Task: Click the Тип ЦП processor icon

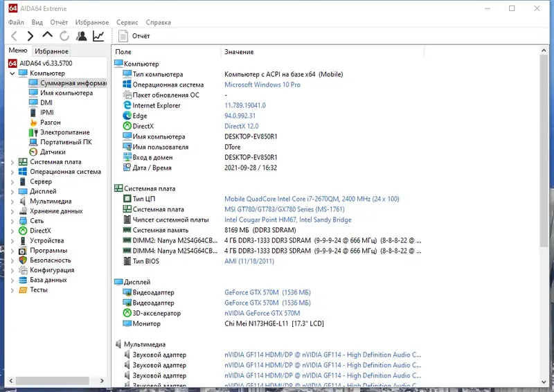Action: pos(127,199)
